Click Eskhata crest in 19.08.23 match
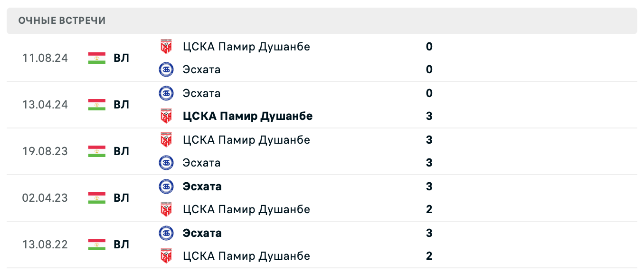 (166, 163)
